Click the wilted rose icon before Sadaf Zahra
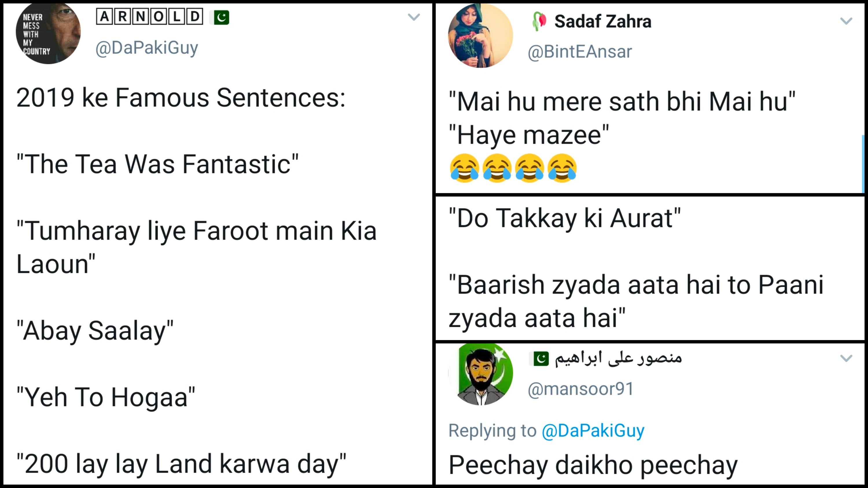Image resolution: width=868 pixels, height=488 pixels. (539, 21)
